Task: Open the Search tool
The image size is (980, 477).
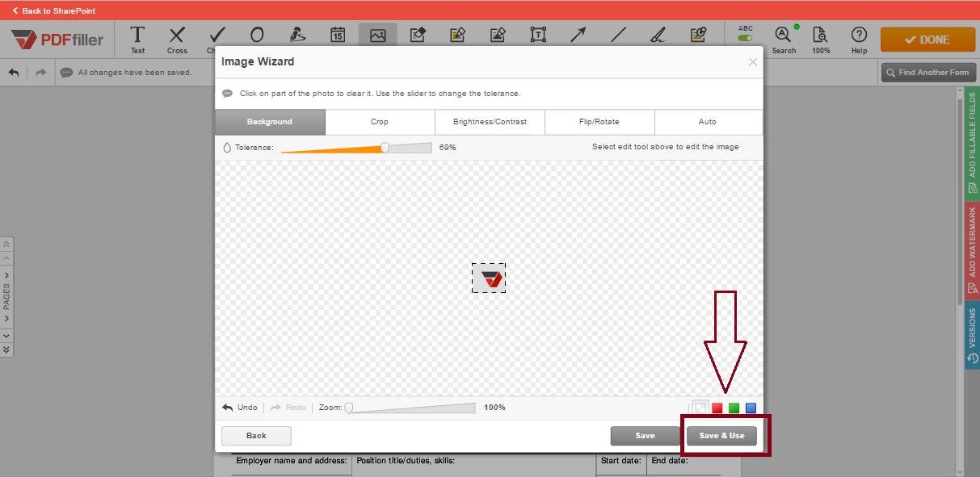Action: click(784, 40)
